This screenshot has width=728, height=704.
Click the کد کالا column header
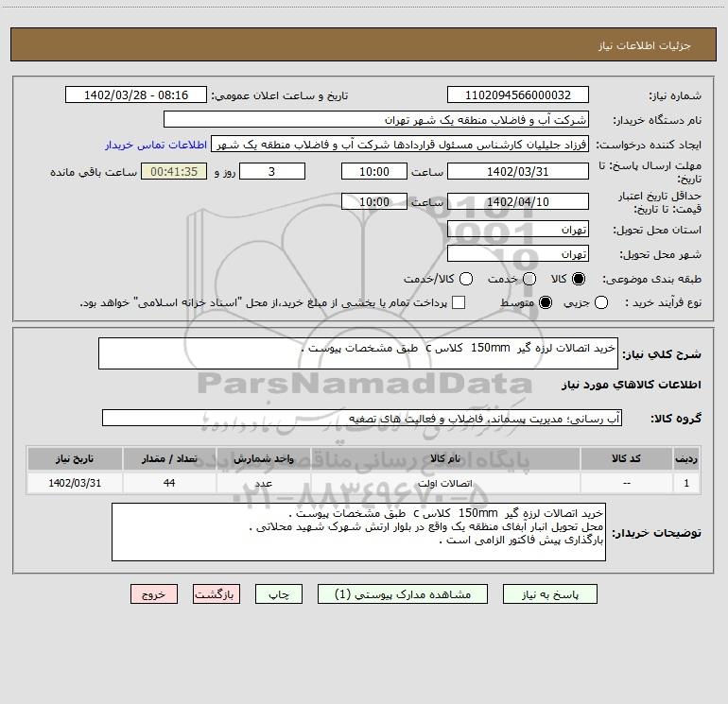pyautogui.click(x=626, y=458)
